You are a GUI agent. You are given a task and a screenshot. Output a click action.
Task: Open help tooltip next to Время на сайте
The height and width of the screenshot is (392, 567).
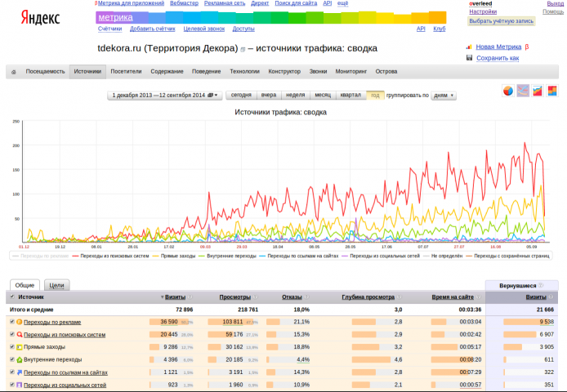[479, 297]
